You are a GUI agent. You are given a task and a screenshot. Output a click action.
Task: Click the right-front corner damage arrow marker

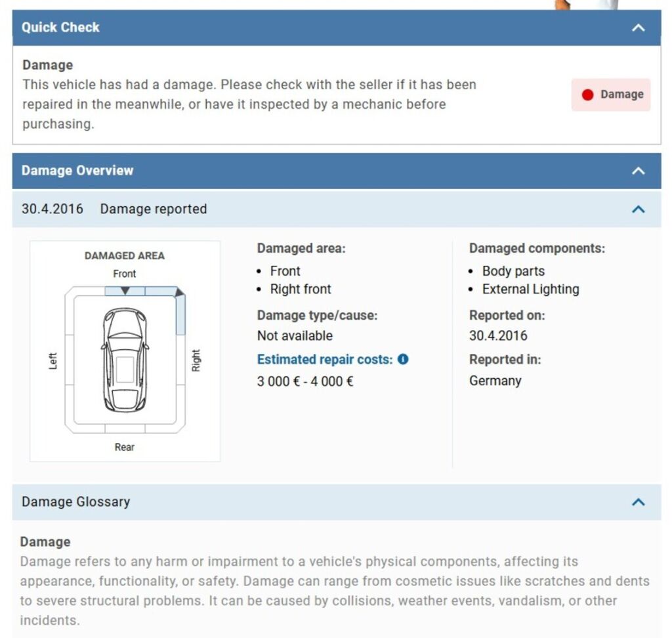coord(179,291)
